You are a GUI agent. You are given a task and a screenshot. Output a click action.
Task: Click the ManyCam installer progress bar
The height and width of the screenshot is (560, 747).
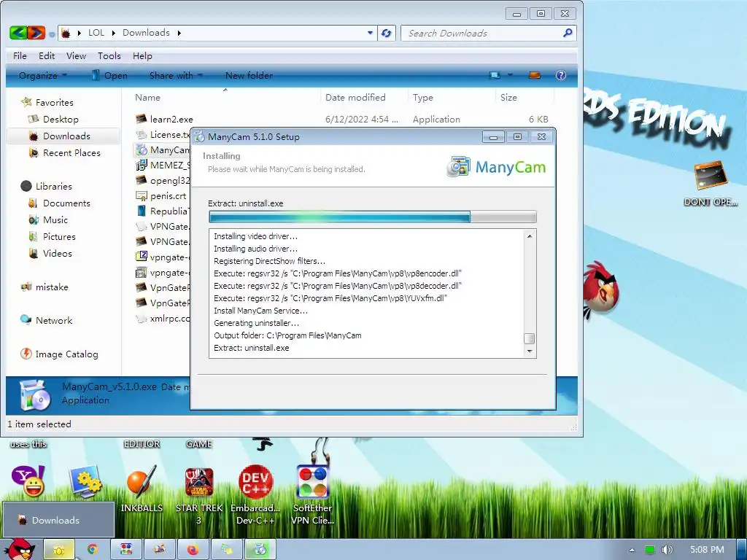pos(373,217)
